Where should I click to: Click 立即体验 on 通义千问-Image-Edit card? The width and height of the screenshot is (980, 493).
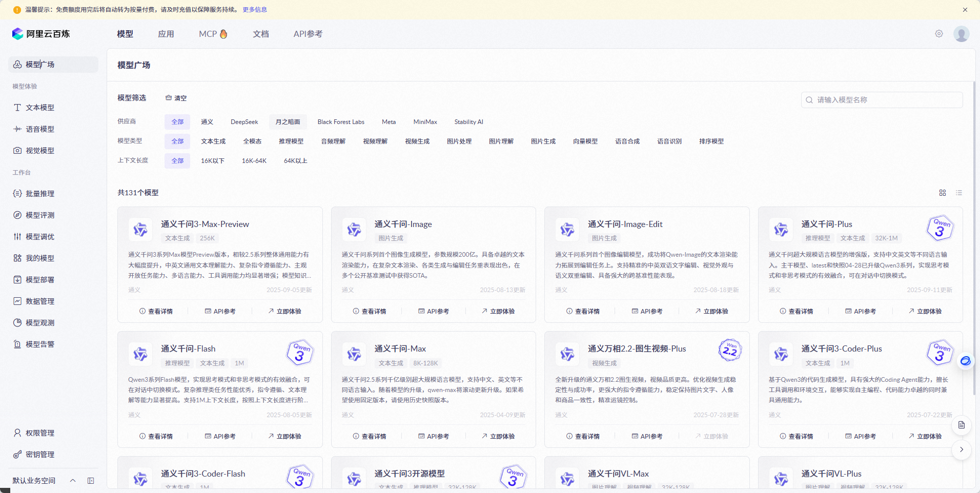tap(711, 312)
